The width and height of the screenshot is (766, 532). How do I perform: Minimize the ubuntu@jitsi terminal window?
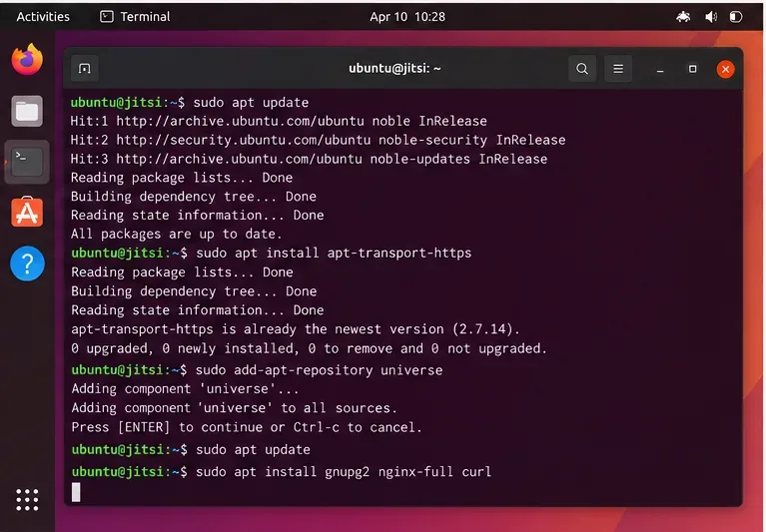pos(660,69)
